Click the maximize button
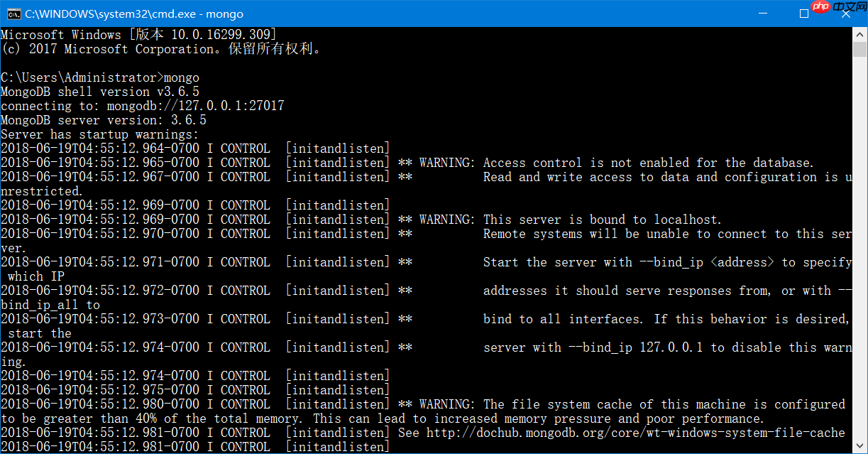This screenshot has height=454, width=868. 804,13
